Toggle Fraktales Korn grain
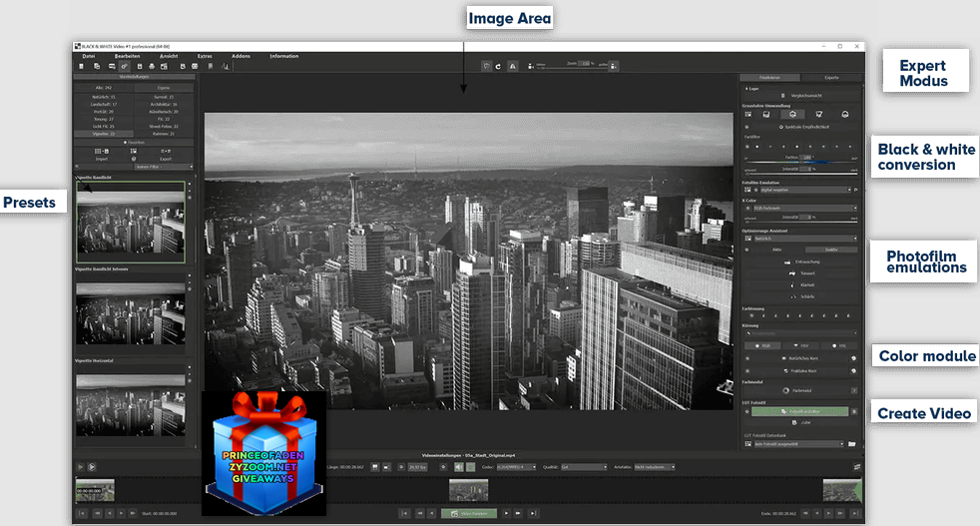The height and width of the screenshot is (526, 980). tap(800, 371)
